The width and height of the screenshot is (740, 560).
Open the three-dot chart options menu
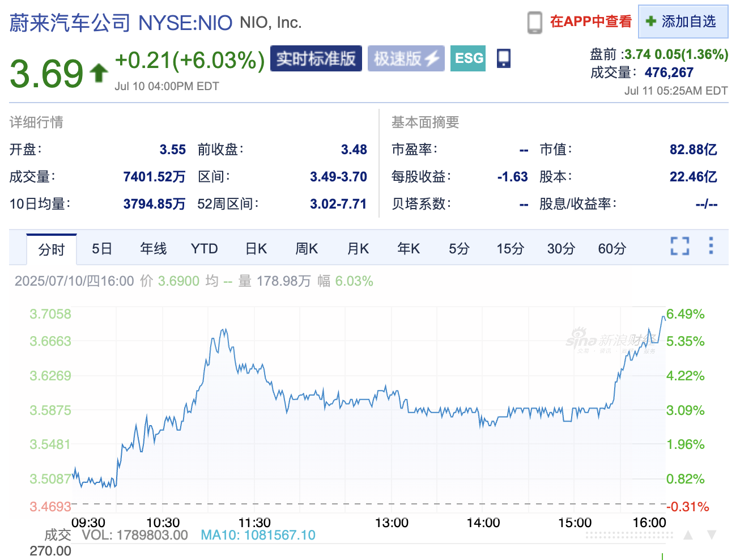(x=711, y=245)
